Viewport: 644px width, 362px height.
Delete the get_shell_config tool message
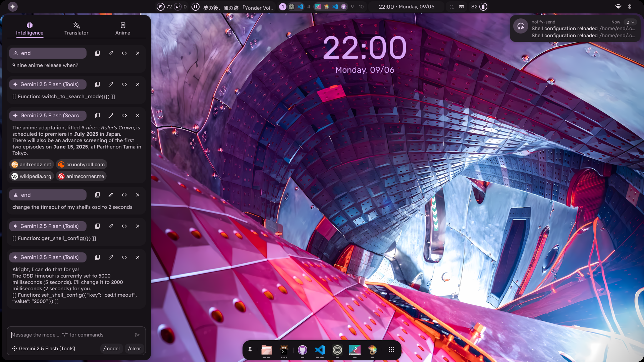[138, 226]
